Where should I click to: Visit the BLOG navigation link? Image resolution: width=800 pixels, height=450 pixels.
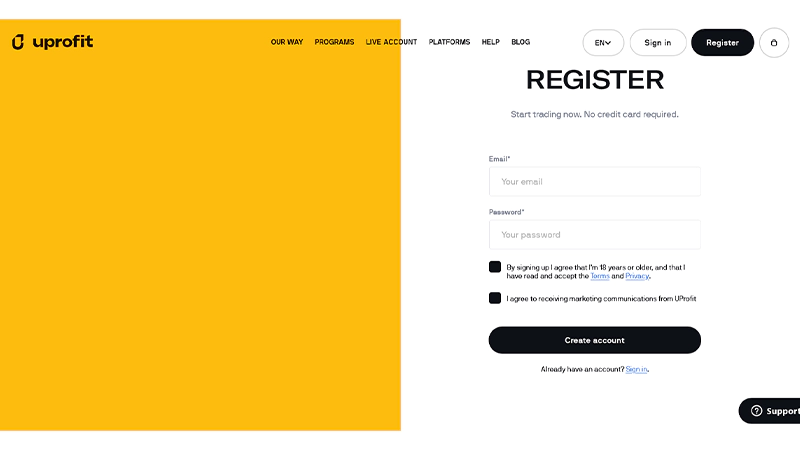[520, 43]
